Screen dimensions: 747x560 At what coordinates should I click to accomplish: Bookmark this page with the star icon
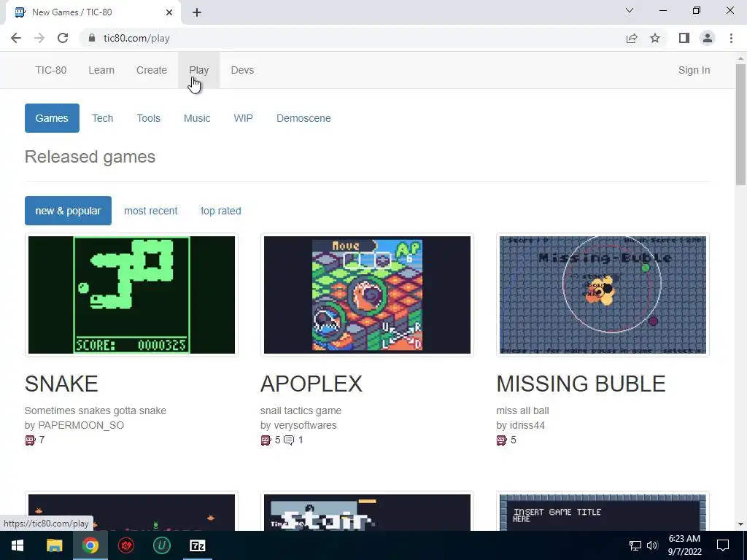[x=655, y=38]
